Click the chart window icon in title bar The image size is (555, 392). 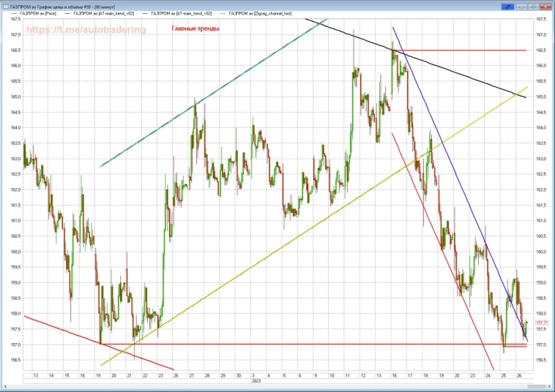[4, 5]
